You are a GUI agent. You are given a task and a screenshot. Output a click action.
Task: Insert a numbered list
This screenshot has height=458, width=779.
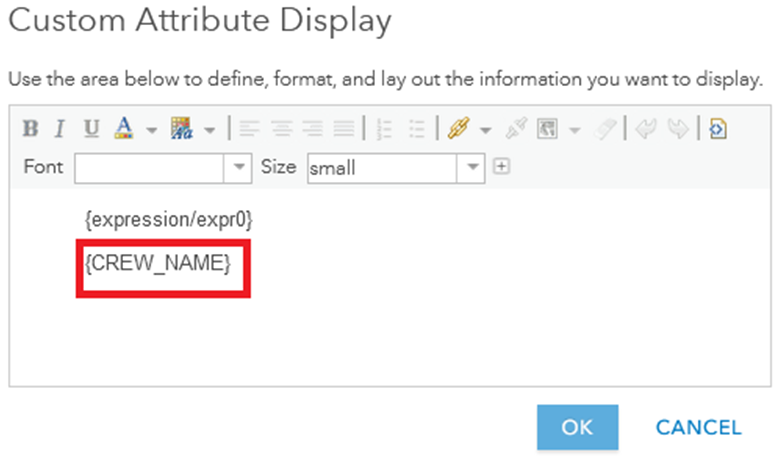pyautogui.click(x=384, y=129)
